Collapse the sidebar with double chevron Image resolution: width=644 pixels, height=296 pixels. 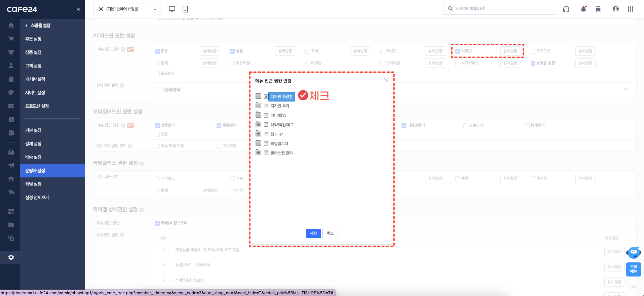[78, 9]
